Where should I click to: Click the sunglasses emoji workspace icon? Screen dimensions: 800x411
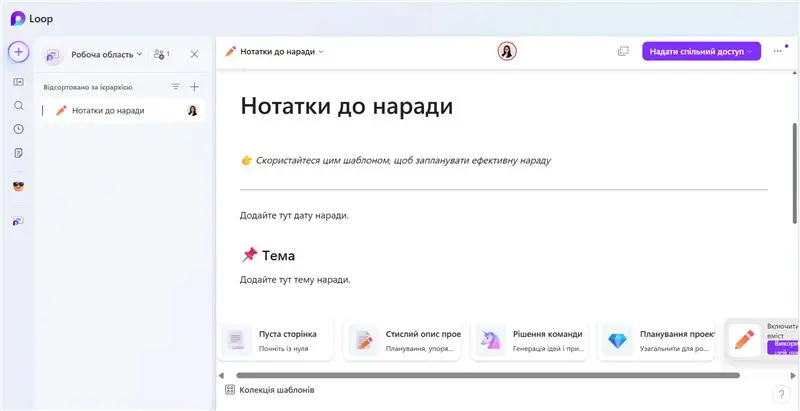pos(18,186)
